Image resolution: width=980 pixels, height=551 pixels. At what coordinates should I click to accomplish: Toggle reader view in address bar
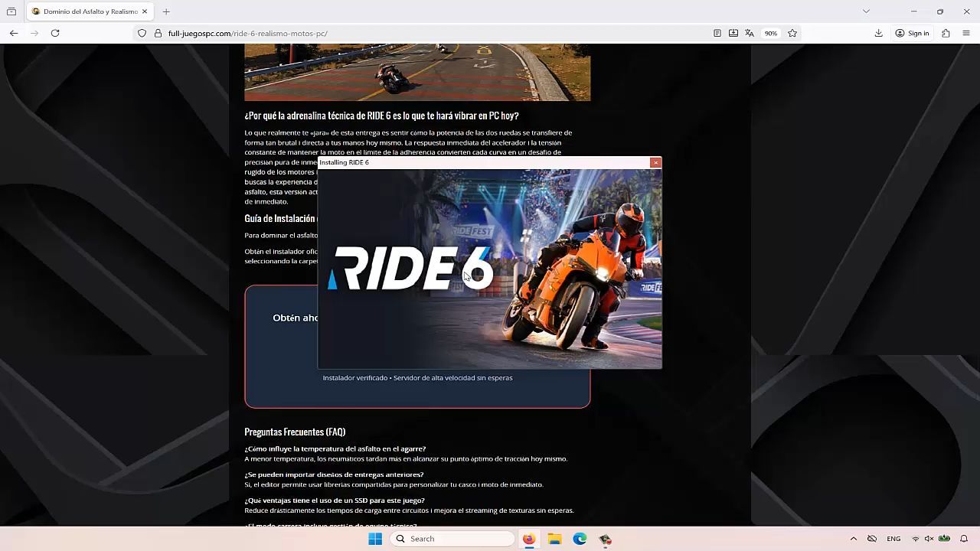tap(717, 33)
